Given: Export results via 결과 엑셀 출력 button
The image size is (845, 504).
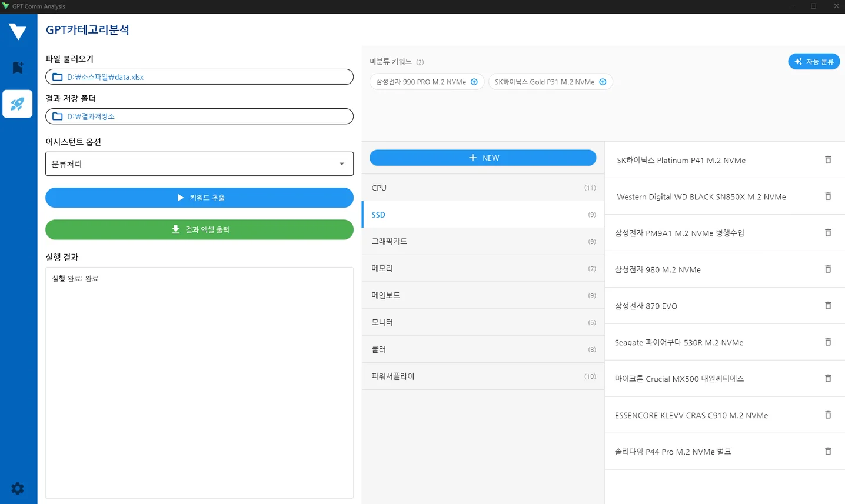Looking at the screenshot, I should pos(199,229).
